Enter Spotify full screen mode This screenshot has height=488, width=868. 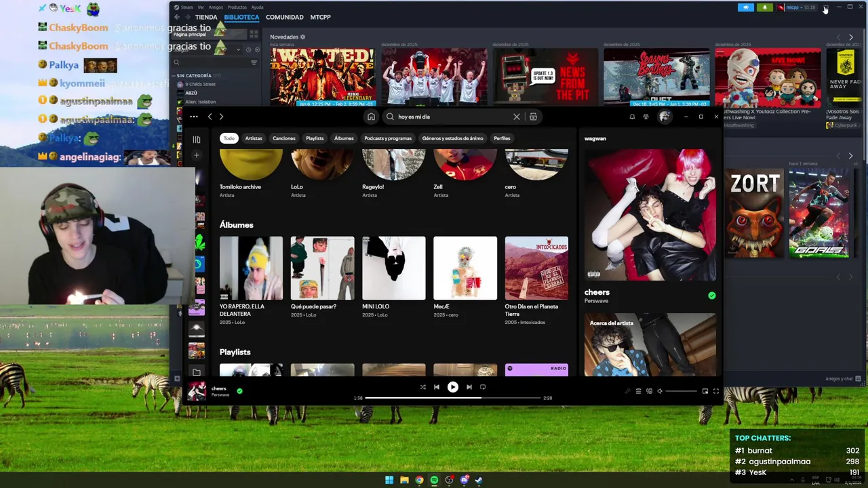pyautogui.click(x=715, y=391)
